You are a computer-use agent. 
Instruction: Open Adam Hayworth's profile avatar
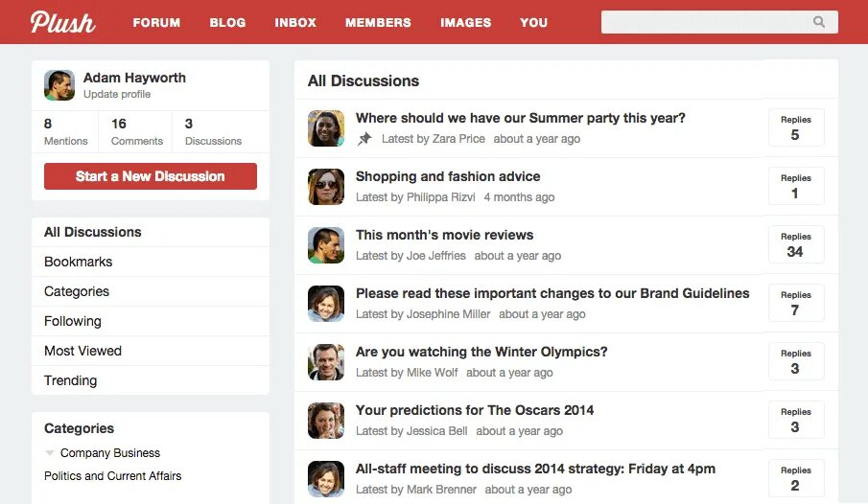point(59,85)
